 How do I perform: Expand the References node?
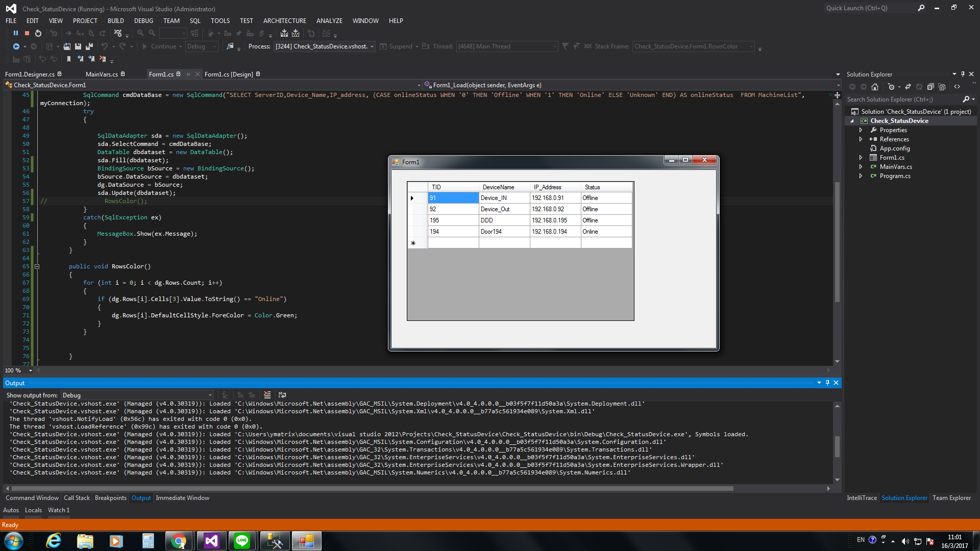click(x=861, y=139)
